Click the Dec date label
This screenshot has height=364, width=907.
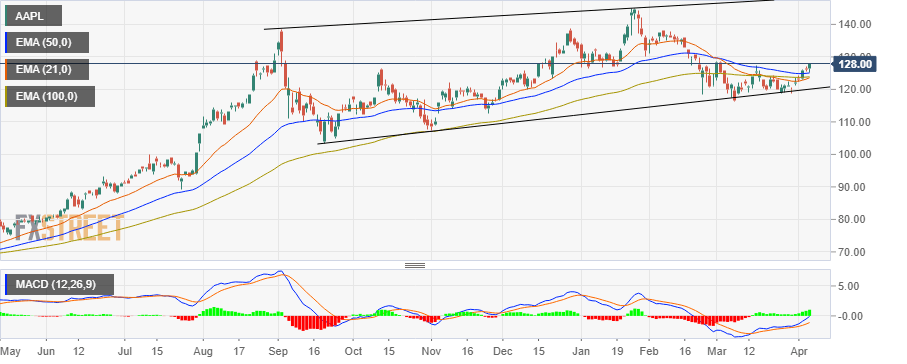502,351
